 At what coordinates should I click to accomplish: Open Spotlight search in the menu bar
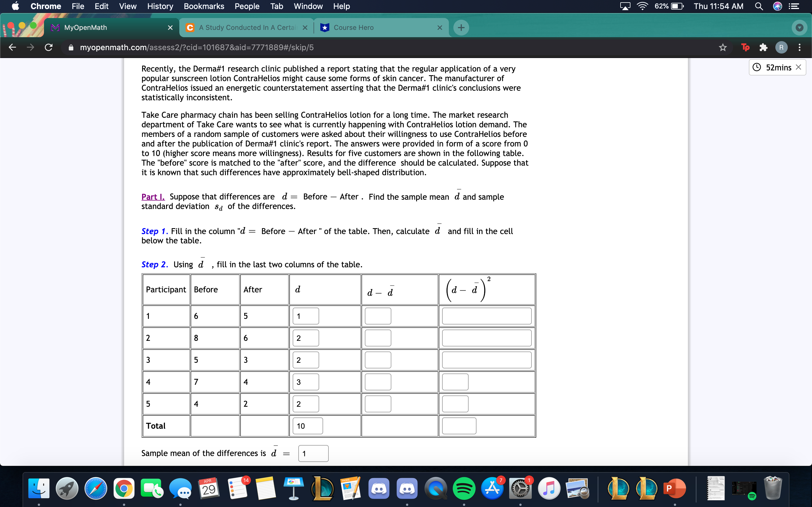pos(759,6)
